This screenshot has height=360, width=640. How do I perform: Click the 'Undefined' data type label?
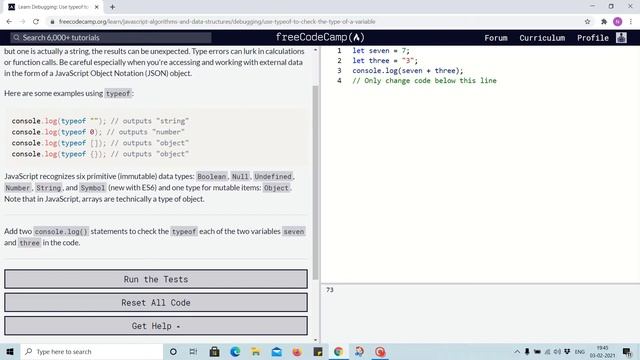[x=273, y=176]
